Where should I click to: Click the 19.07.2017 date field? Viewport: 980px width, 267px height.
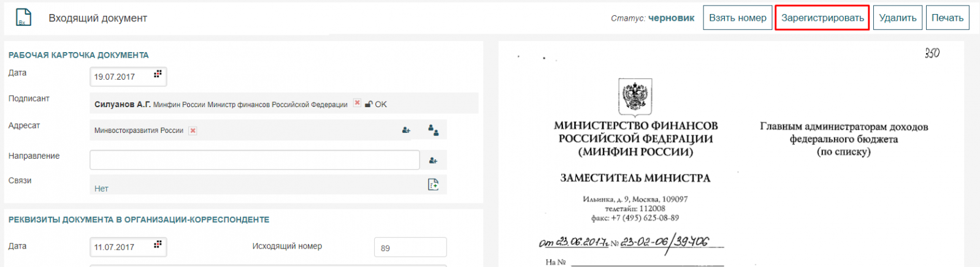tap(120, 77)
